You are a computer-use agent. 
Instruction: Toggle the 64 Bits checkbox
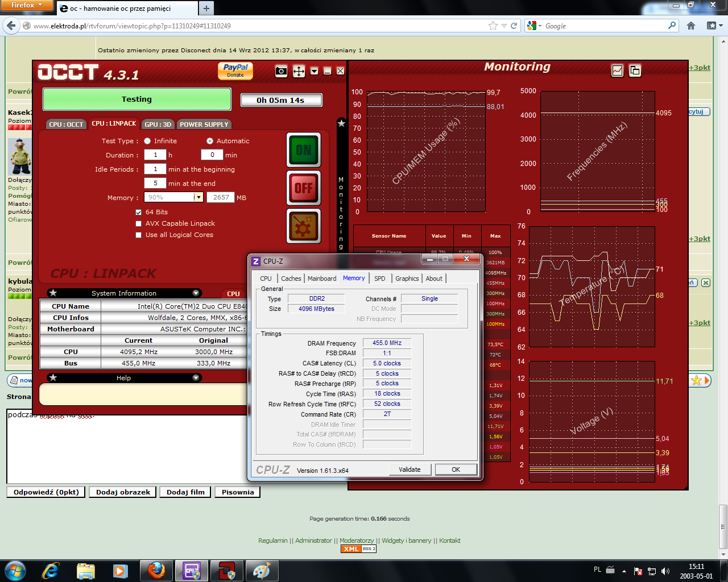tap(138, 212)
